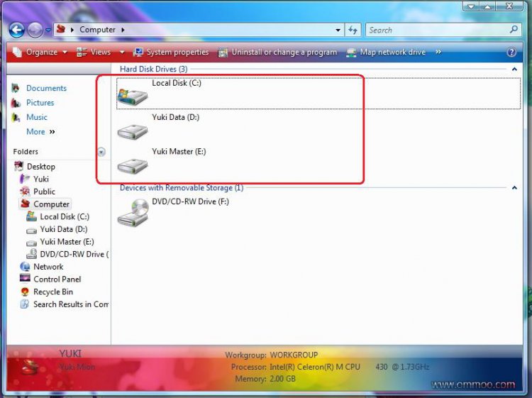Image resolution: width=532 pixels, height=398 pixels.
Task: Click the arrow after Computer breadcrumb
Action: [123, 30]
